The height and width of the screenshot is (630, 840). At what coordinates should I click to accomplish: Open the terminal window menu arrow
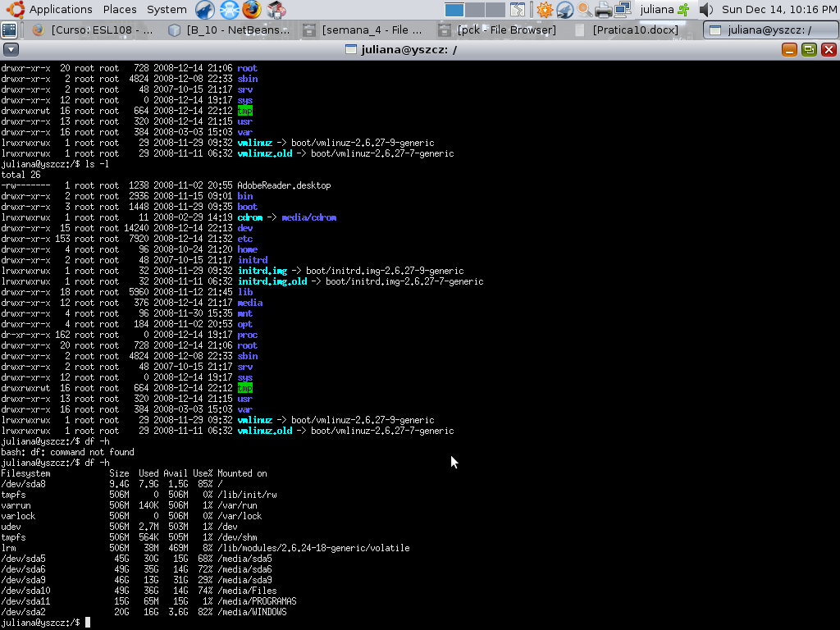point(11,50)
